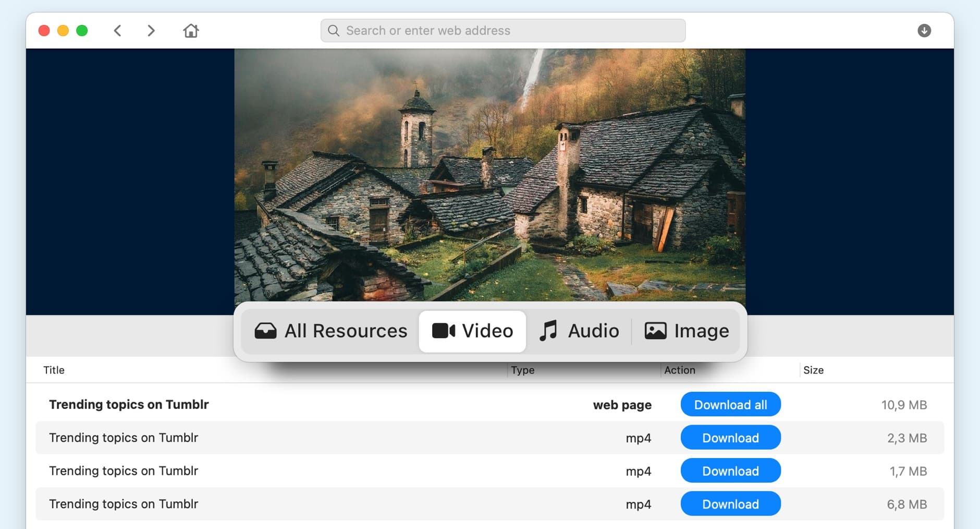
Task: Show the Image resources tab
Action: coord(687,331)
